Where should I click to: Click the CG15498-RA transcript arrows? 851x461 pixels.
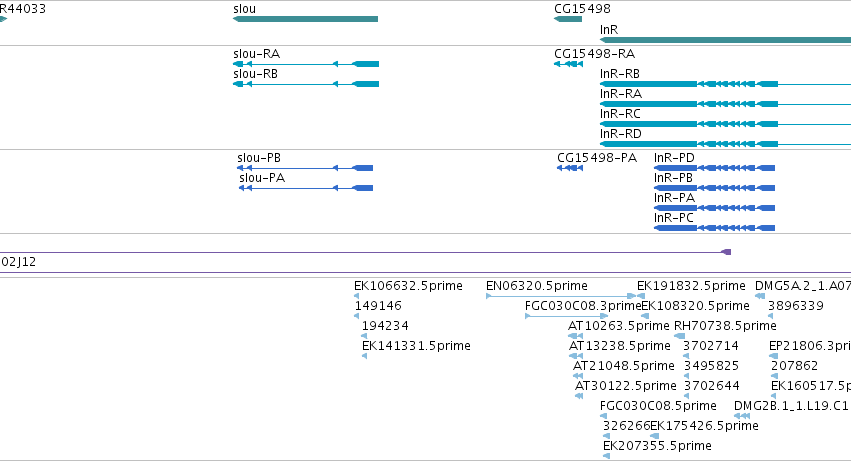(568, 64)
